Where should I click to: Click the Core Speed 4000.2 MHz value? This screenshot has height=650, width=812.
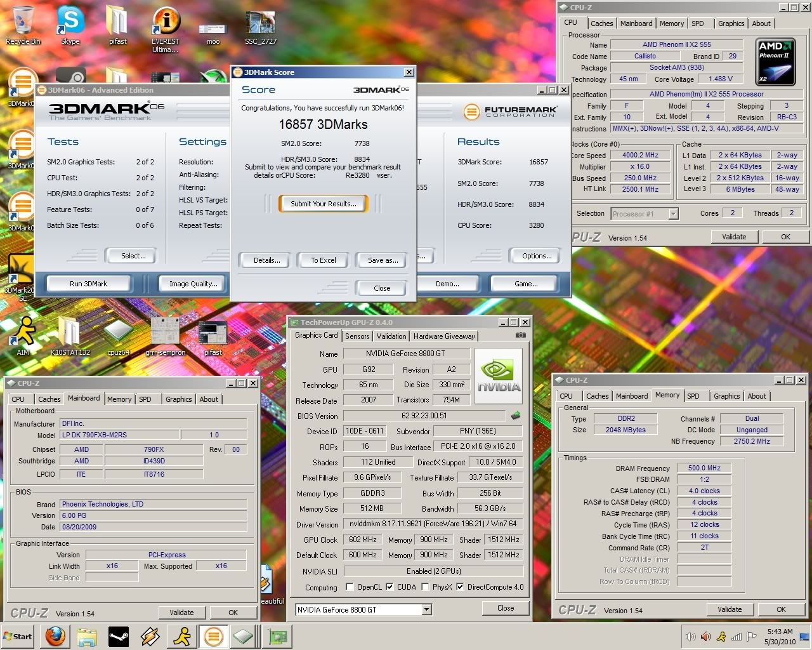(640, 155)
